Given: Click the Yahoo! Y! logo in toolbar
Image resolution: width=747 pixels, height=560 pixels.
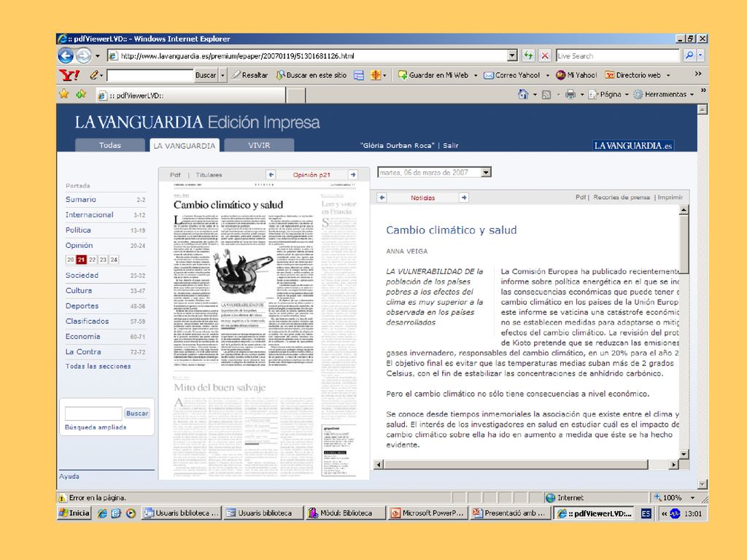Looking at the screenshot, I should click(x=69, y=75).
